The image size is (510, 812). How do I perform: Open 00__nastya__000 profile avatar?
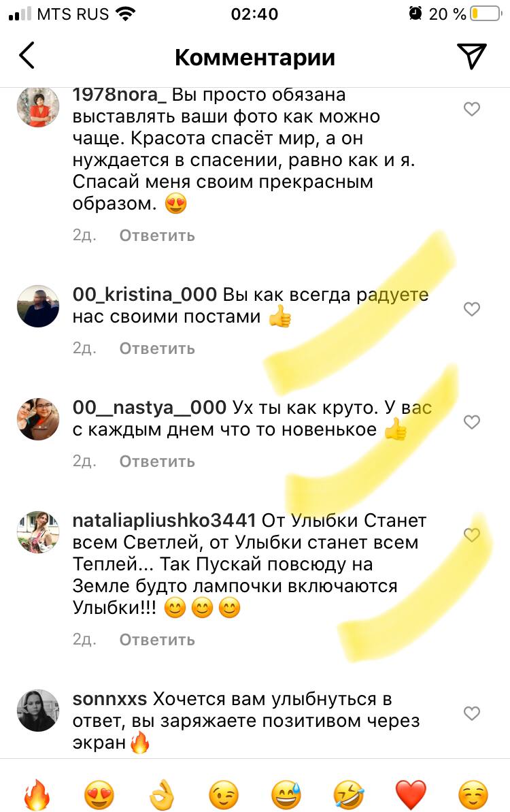pos(38,419)
